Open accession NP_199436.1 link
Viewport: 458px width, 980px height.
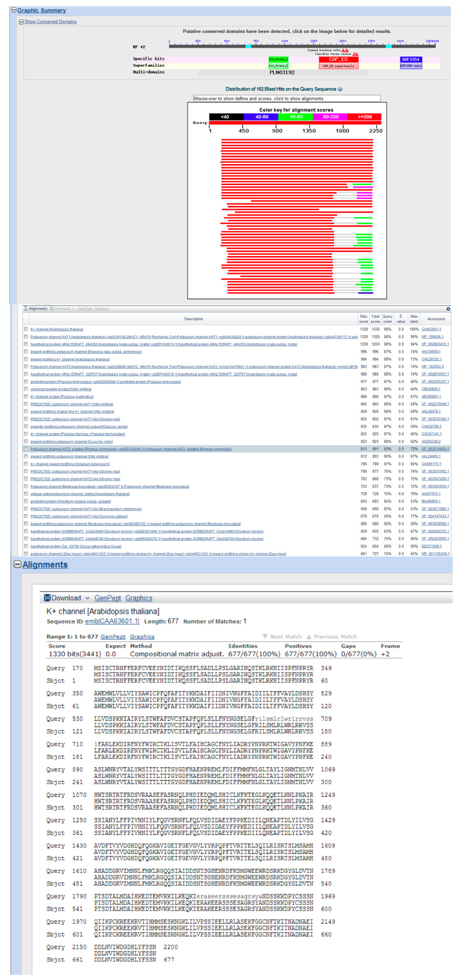432,337
